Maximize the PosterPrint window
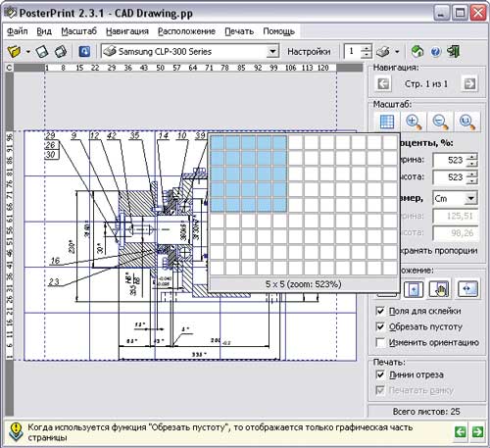 [460, 13]
